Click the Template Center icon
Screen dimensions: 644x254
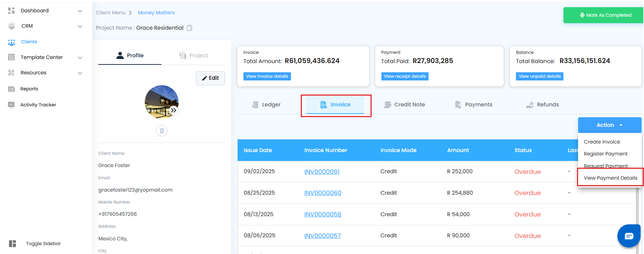(x=11, y=57)
